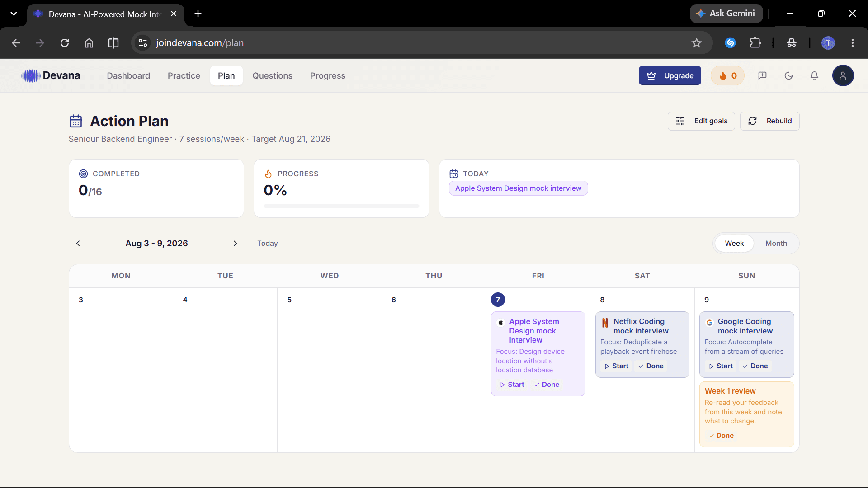Start the Netflix Coding mock interview

(617, 366)
